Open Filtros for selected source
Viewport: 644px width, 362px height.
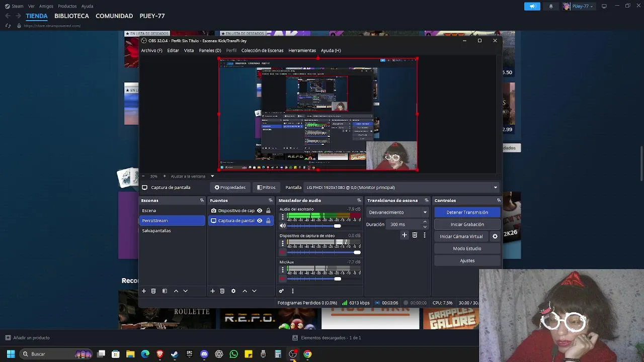(x=266, y=188)
